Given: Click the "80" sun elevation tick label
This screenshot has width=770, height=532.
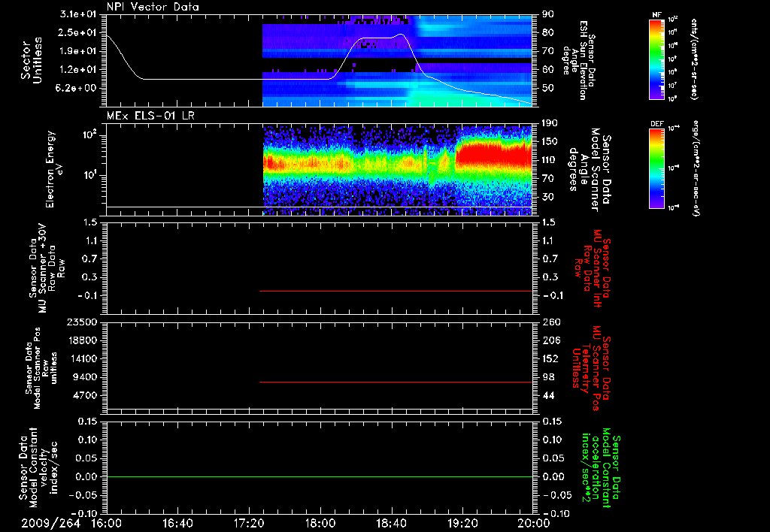Looking at the screenshot, I should point(547,32).
